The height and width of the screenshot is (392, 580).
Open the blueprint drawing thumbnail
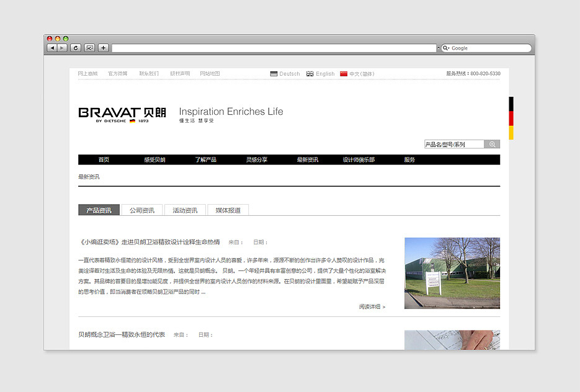(x=452, y=340)
